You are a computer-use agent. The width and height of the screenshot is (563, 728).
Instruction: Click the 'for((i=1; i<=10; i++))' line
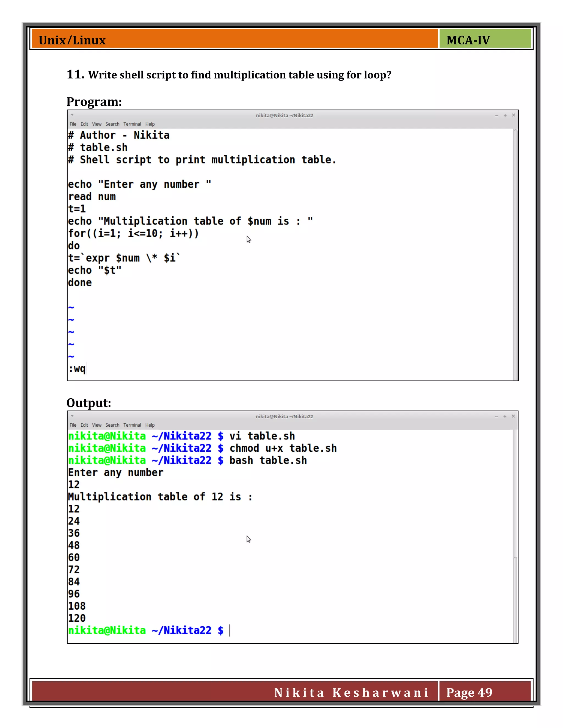pyautogui.click(x=133, y=233)
